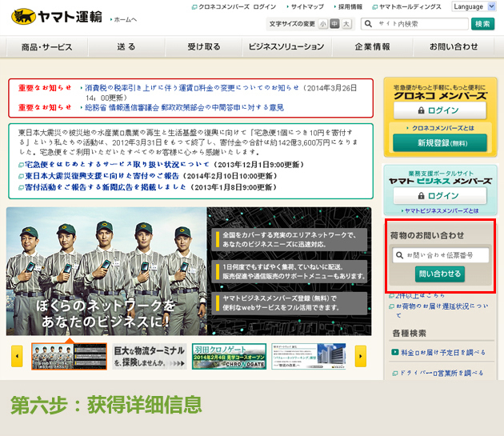Set text size to medium (中)
504x436 pixels.
coord(334,25)
